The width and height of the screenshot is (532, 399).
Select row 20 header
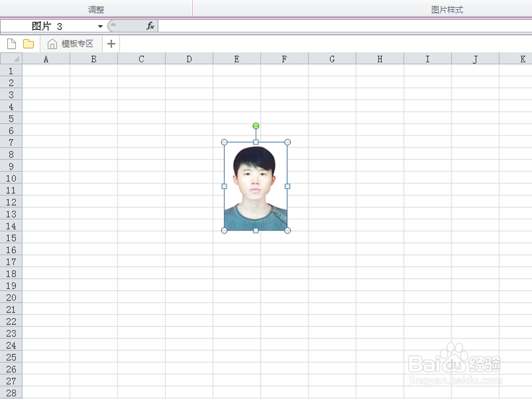[11, 297]
